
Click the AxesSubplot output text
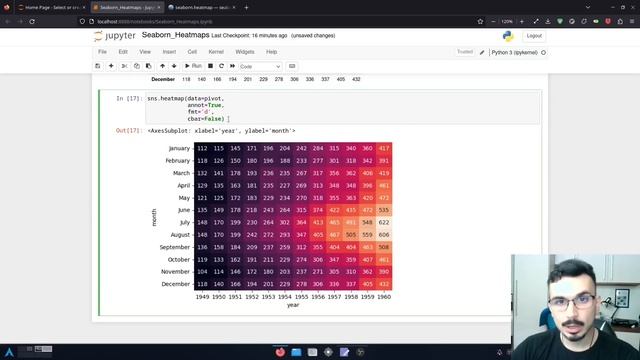pos(221,131)
